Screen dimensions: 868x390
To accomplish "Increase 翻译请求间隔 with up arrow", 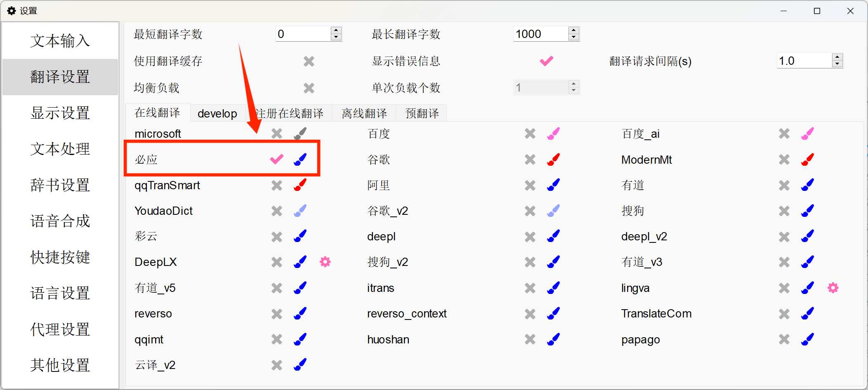I will click(x=837, y=57).
